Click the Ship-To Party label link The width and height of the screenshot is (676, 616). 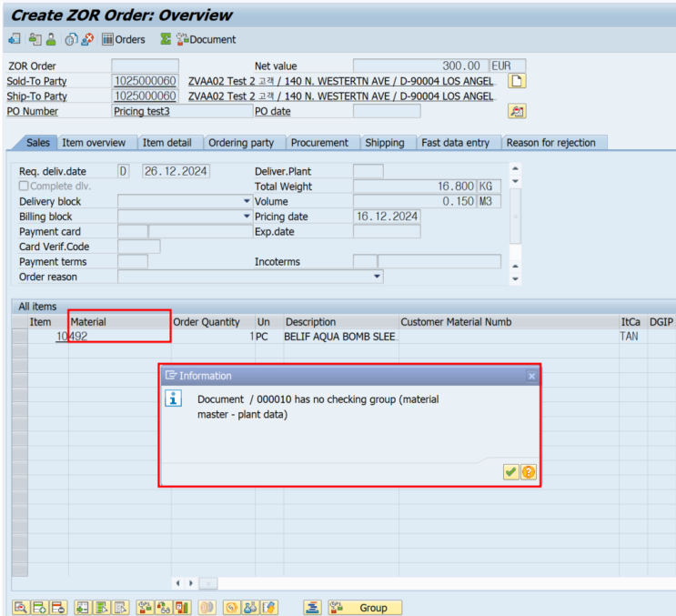[x=36, y=96]
